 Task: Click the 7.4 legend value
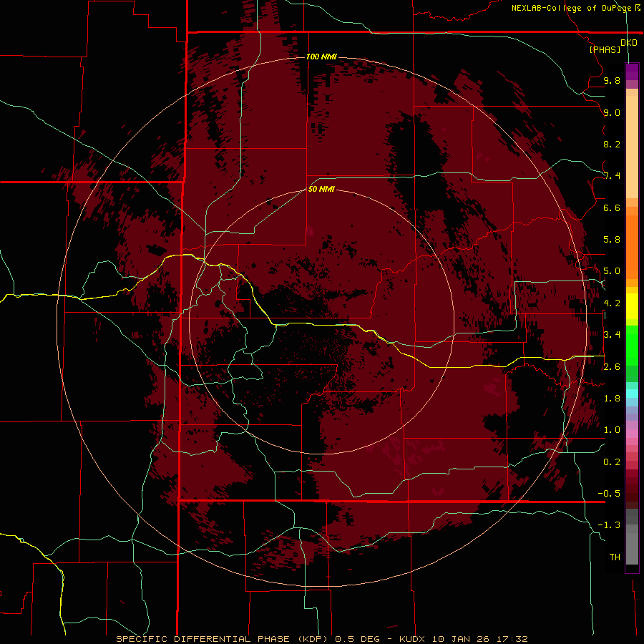coord(612,176)
